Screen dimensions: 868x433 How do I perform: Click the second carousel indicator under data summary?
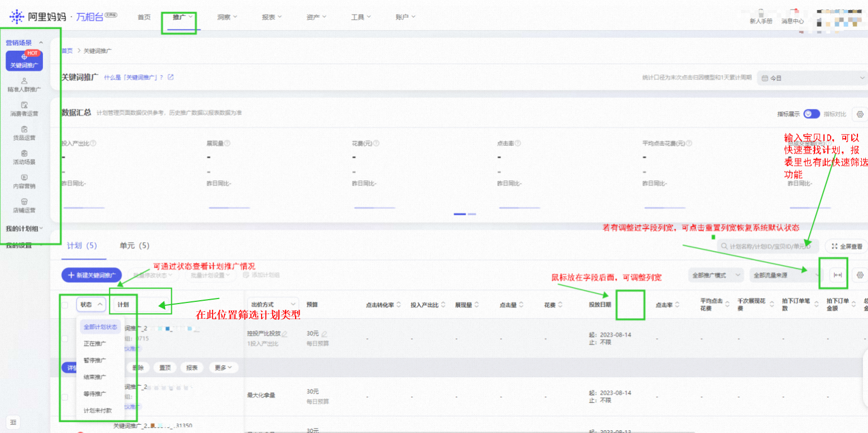pyautogui.click(x=472, y=214)
